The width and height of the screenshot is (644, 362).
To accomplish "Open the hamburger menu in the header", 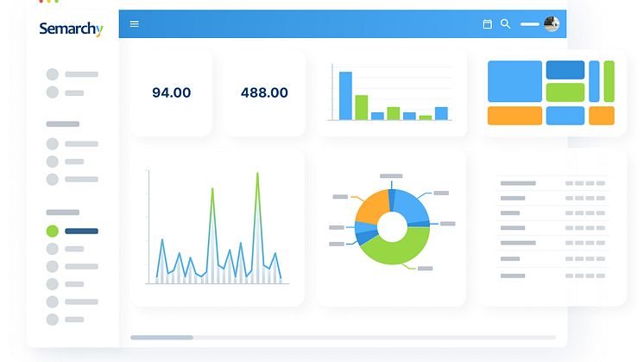I will (134, 24).
